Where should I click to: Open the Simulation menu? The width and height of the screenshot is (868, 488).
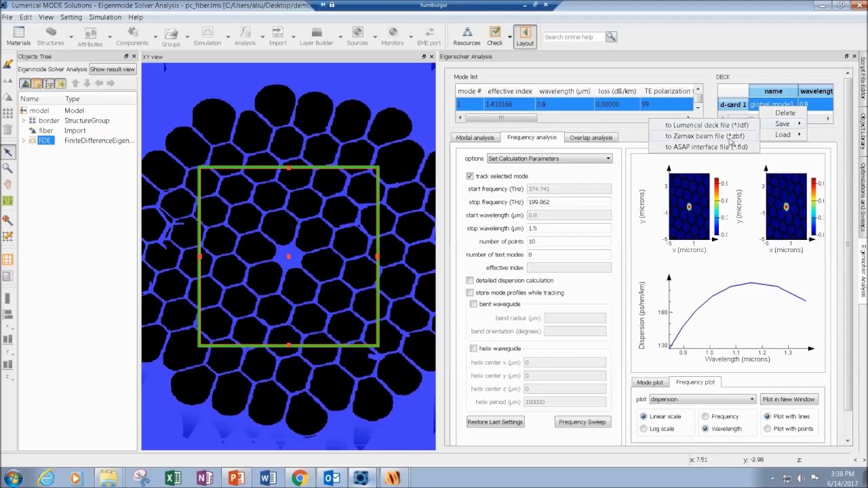tap(105, 17)
